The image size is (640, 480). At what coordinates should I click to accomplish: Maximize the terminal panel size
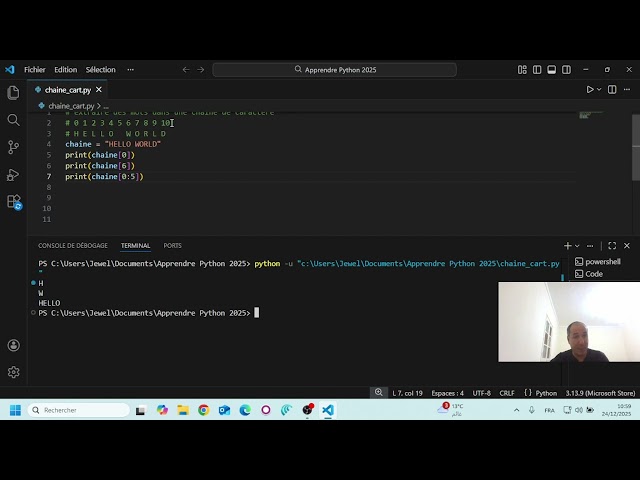612,246
